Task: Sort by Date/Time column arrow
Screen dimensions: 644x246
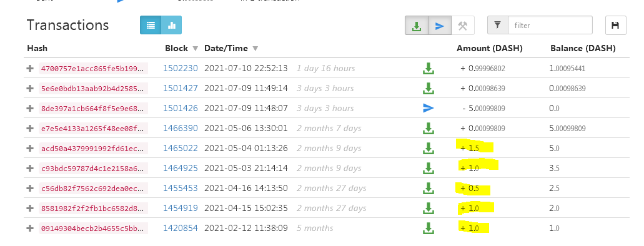Action: pyautogui.click(x=255, y=49)
